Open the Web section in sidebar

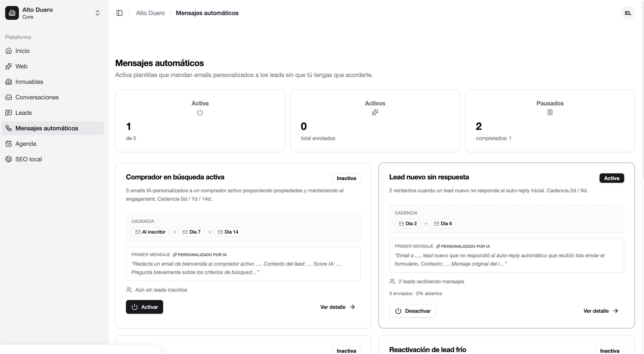tap(53, 66)
